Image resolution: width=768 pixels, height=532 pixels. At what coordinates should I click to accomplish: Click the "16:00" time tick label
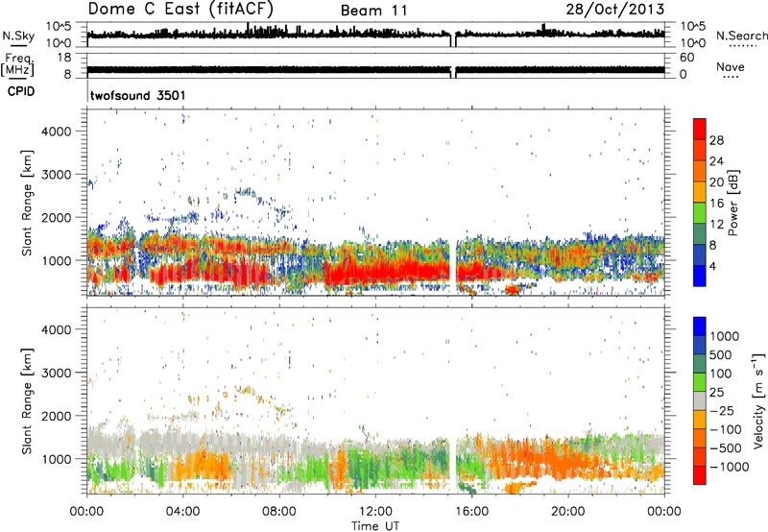tap(471, 512)
